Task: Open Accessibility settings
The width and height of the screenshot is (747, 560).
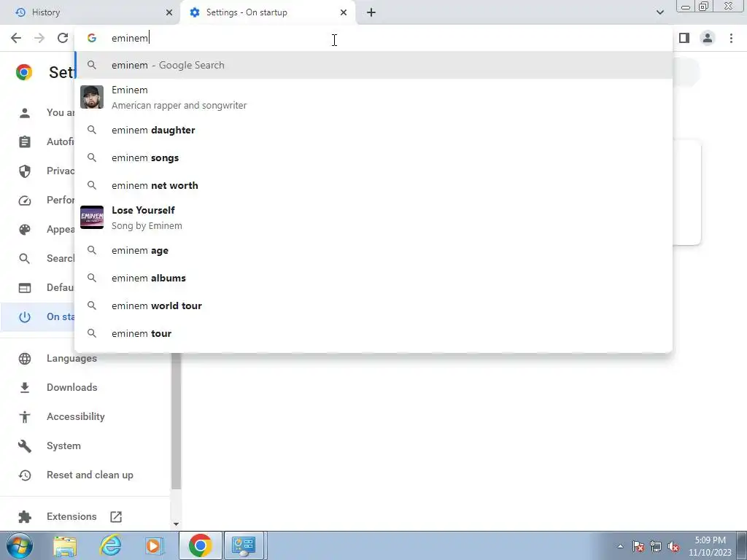Action: click(x=76, y=416)
